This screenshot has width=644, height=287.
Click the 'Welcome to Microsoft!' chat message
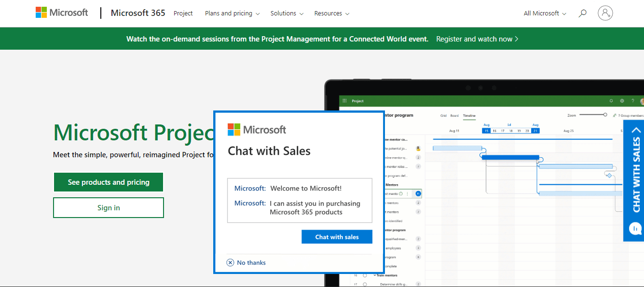[x=306, y=189]
